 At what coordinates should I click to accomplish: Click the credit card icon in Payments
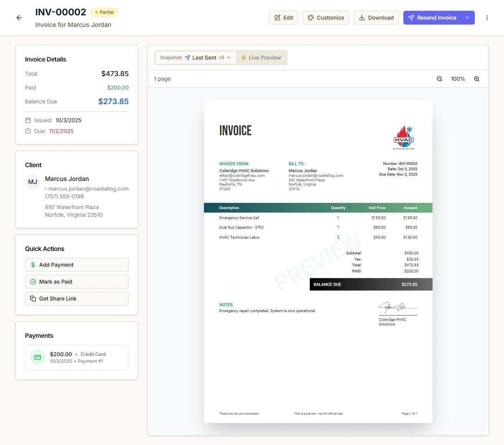37,357
